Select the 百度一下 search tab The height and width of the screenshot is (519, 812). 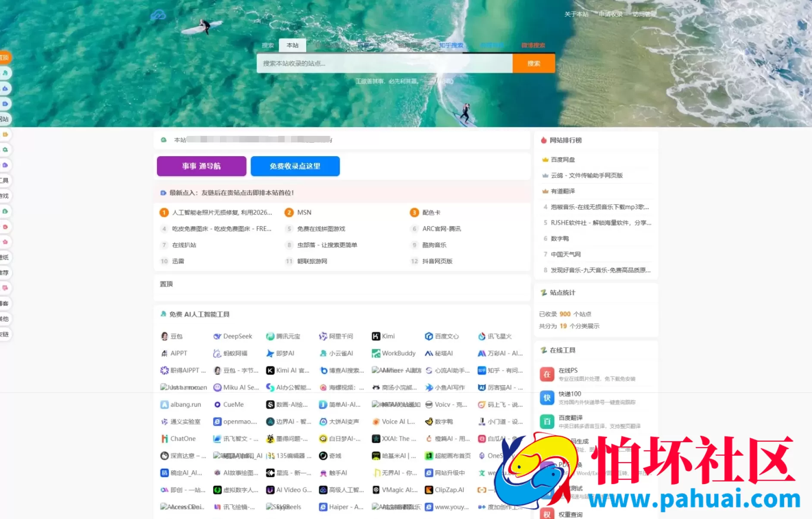tap(369, 45)
